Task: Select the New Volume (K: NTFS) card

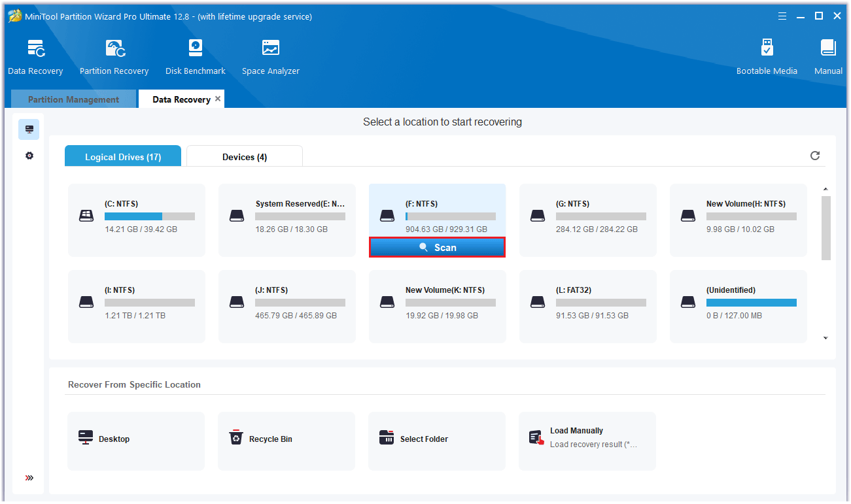Action: pyautogui.click(x=438, y=307)
